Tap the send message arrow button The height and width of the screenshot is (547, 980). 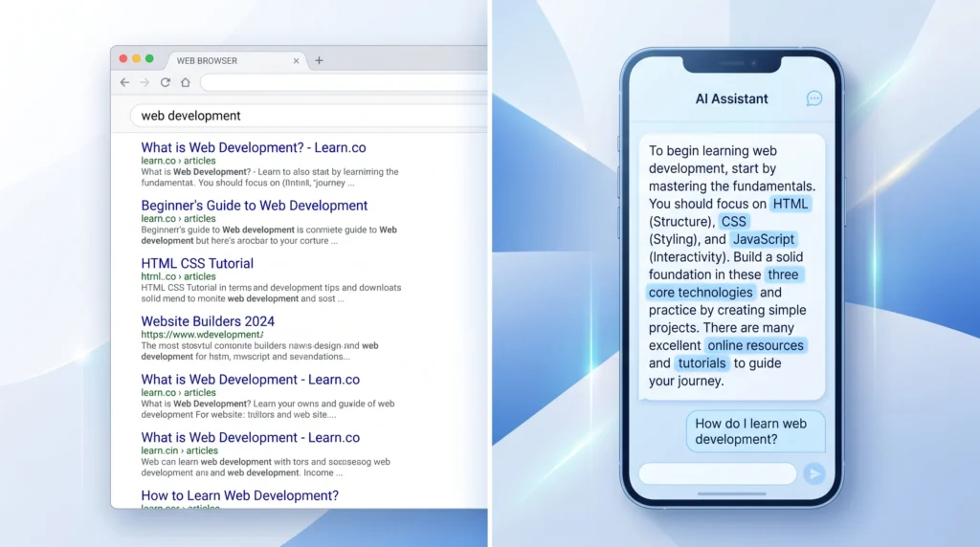tap(813, 474)
